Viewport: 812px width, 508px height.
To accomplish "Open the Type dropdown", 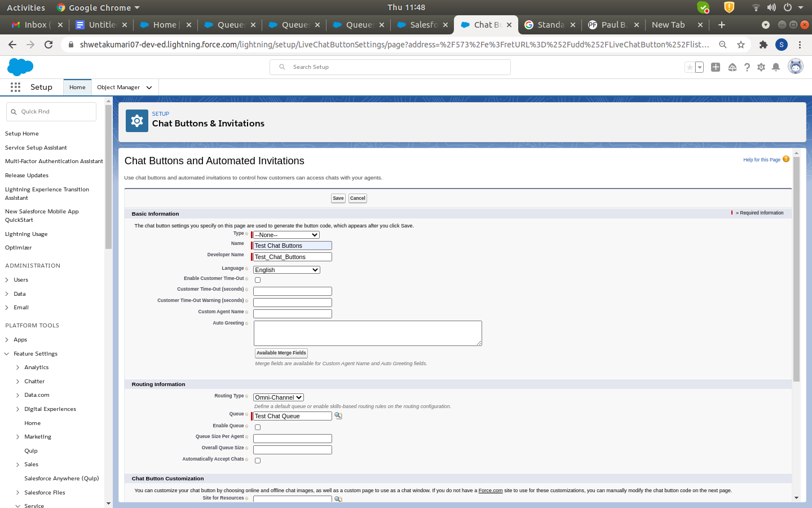I will pyautogui.click(x=286, y=235).
